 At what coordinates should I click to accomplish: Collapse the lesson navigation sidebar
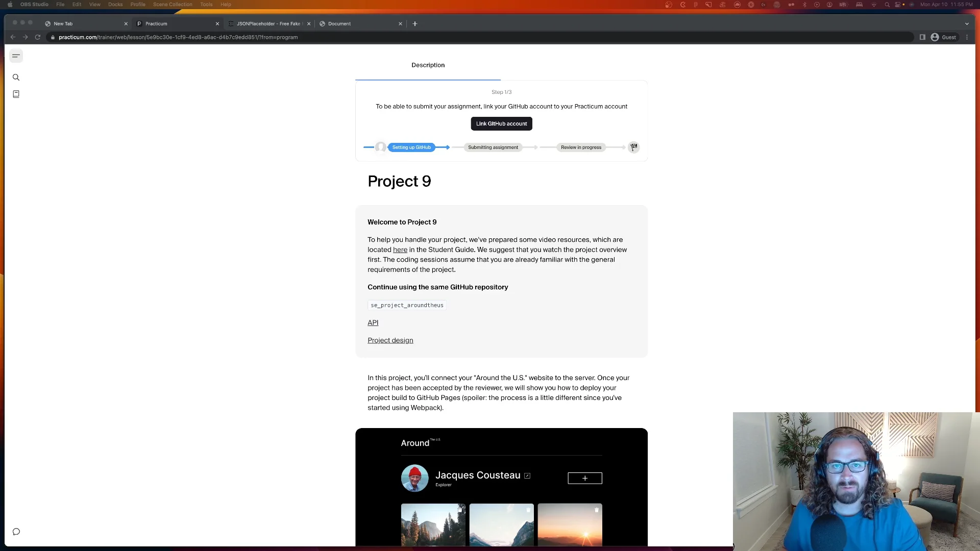point(16,56)
